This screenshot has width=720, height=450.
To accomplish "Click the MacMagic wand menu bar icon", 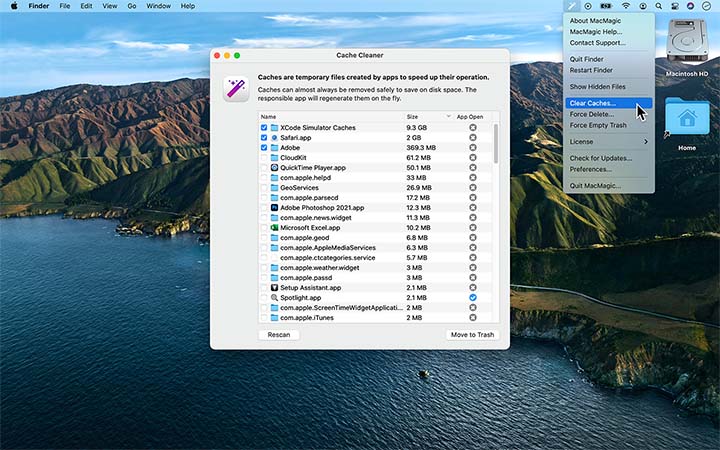I will tap(573, 6).
